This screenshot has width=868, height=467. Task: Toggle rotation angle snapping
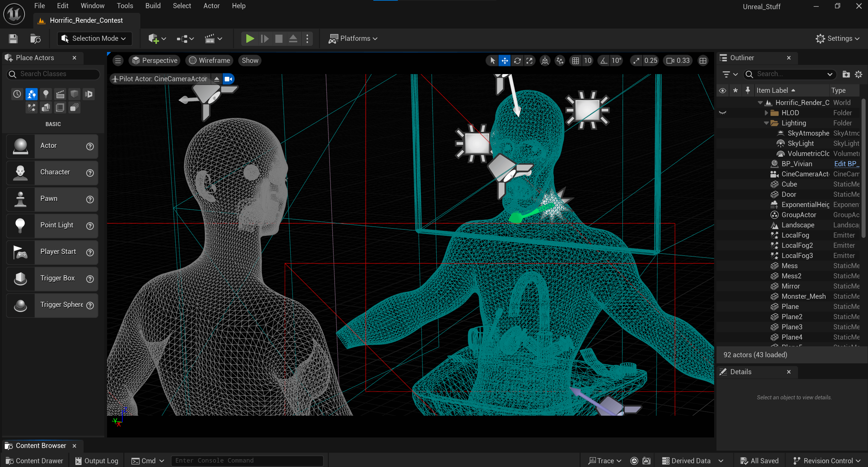click(x=603, y=60)
